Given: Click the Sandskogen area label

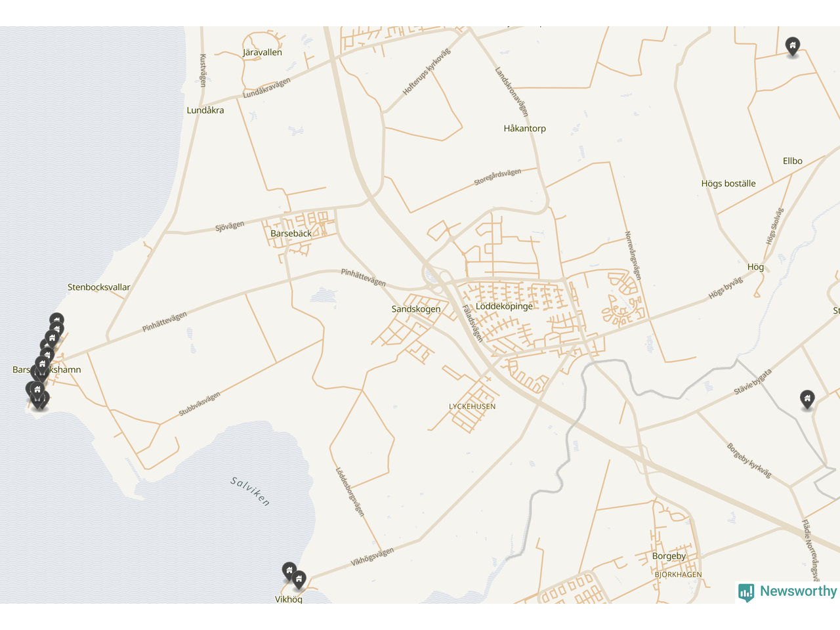Looking at the screenshot, I should coord(416,309).
